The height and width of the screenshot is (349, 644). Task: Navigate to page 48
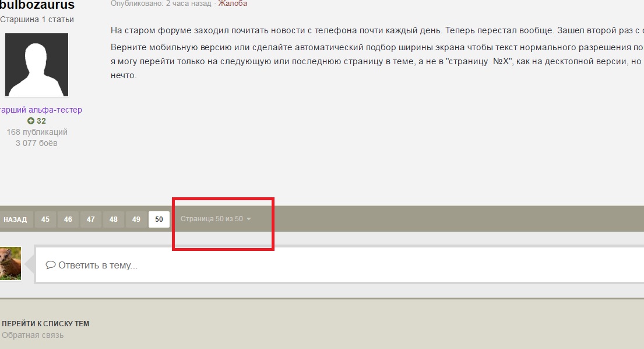(114, 219)
